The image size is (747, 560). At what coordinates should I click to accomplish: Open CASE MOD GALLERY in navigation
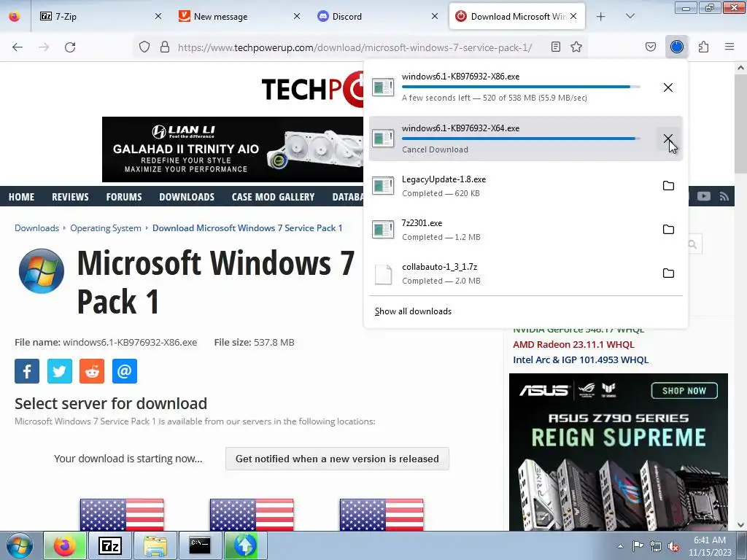pos(273,197)
